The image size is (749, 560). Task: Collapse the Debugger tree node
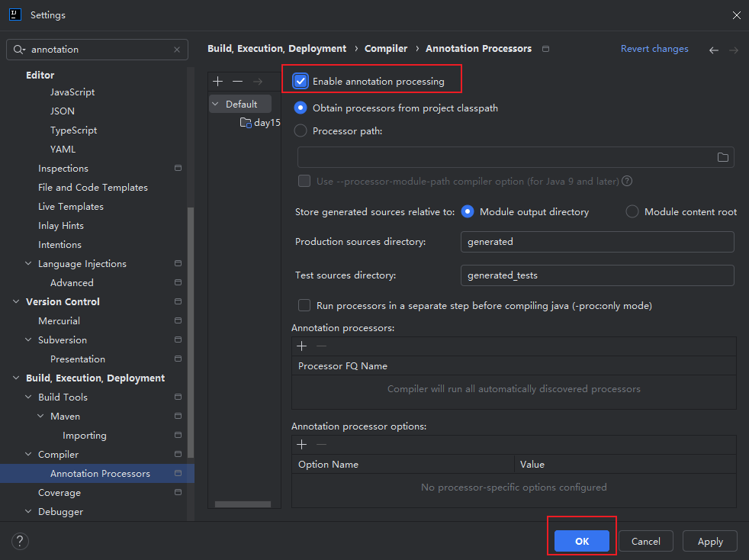tap(28, 511)
